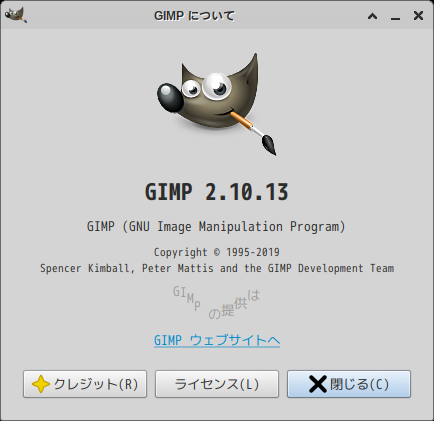The height and width of the screenshot is (421, 434).
Task: Click the 'Copyright © 1995-2019' text
Action: click(217, 252)
